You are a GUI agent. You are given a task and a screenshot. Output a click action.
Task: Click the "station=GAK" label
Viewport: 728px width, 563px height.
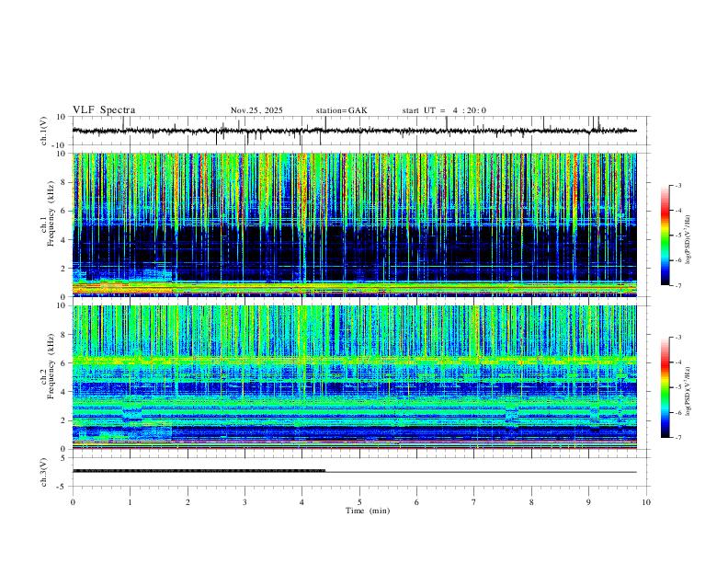click(x=341, y=110)
